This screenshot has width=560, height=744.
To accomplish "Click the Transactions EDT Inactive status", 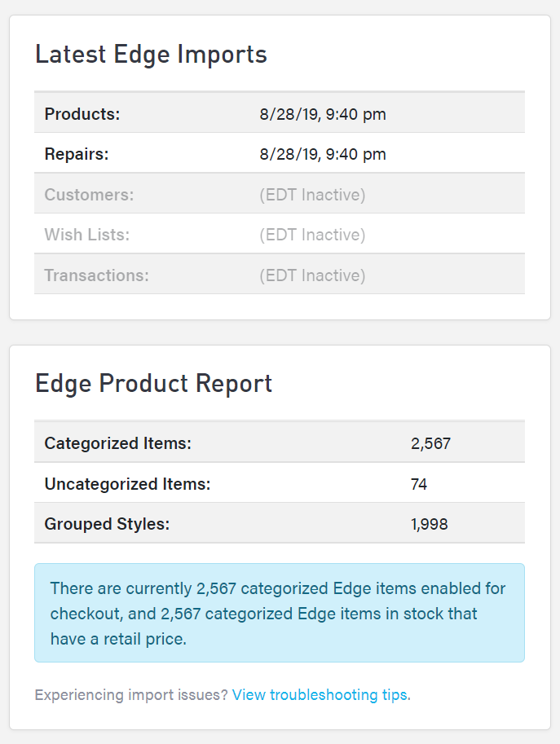I will click(x=312, y=275).
